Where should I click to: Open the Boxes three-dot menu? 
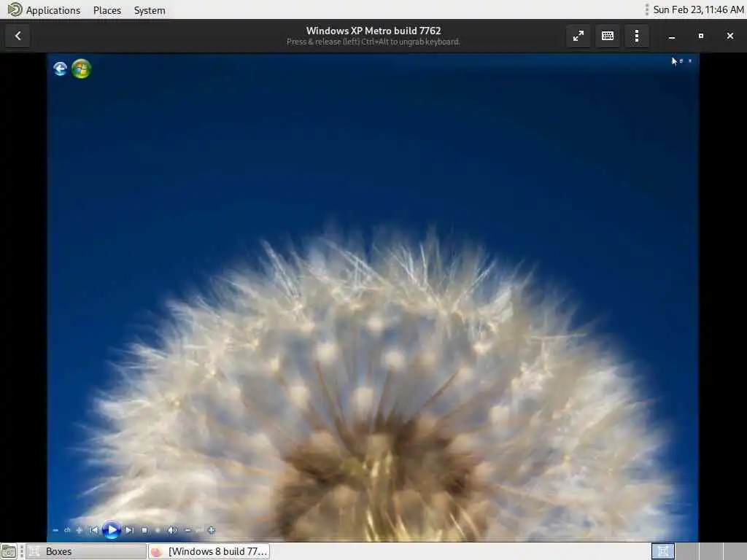(x=636, y=36)
